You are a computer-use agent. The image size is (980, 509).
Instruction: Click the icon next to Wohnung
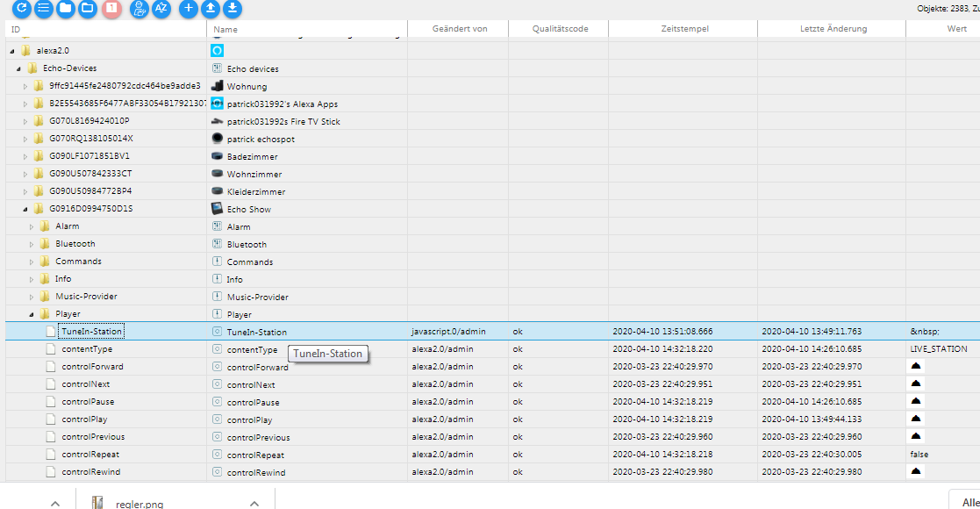pos(217,86)
